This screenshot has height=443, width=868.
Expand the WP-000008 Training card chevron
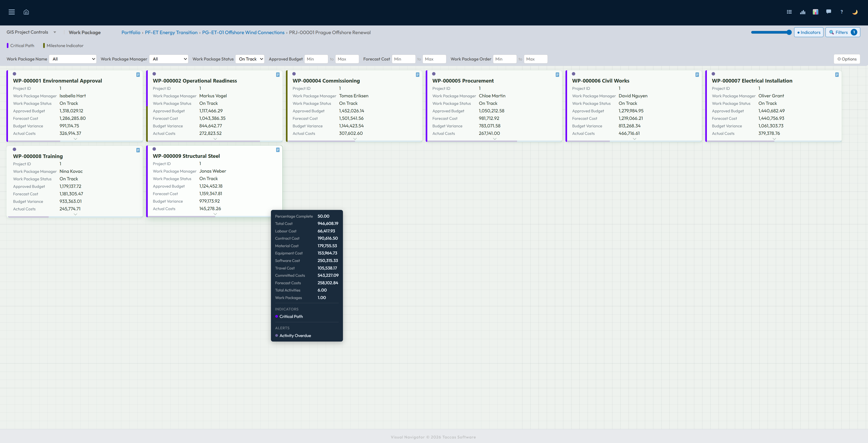(x=75, y=214)
